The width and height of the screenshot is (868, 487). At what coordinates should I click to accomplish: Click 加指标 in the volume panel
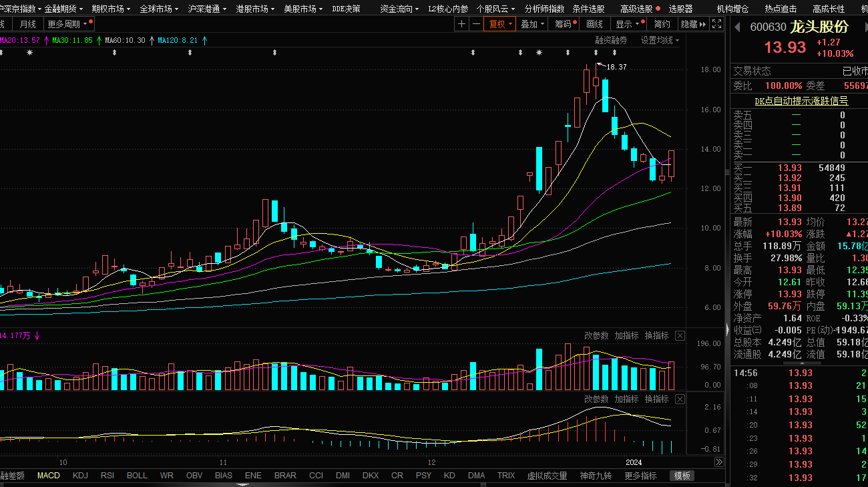626,336
